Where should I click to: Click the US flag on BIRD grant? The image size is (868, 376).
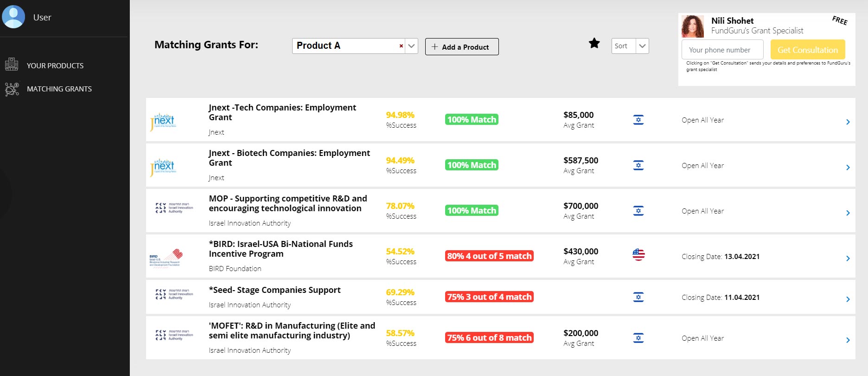coord(638,255)
